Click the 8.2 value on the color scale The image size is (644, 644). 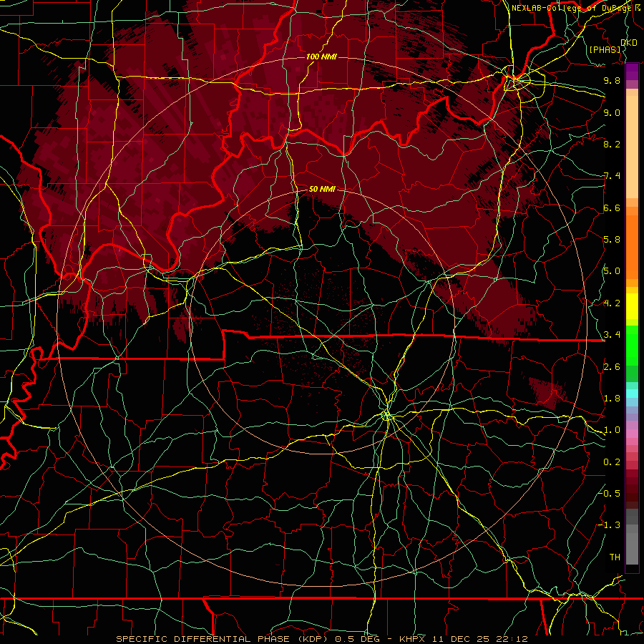pyautogui.click(x=612, y=144)
